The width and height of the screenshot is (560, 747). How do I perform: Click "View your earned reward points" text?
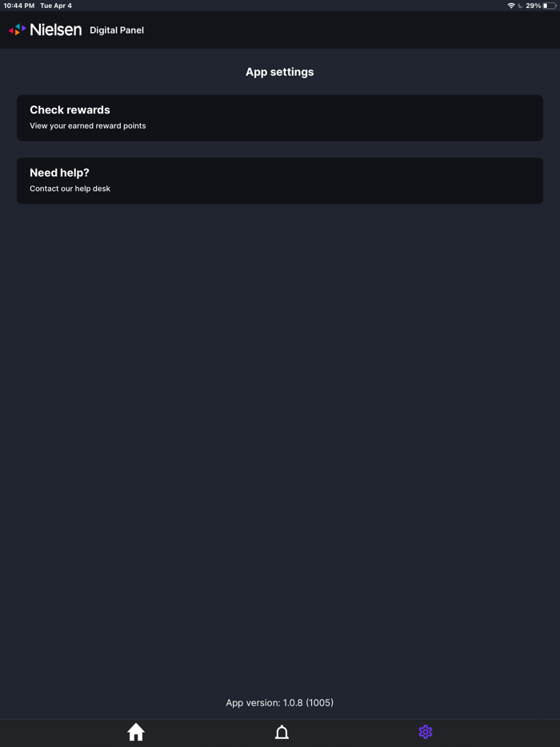coord(88,126)
